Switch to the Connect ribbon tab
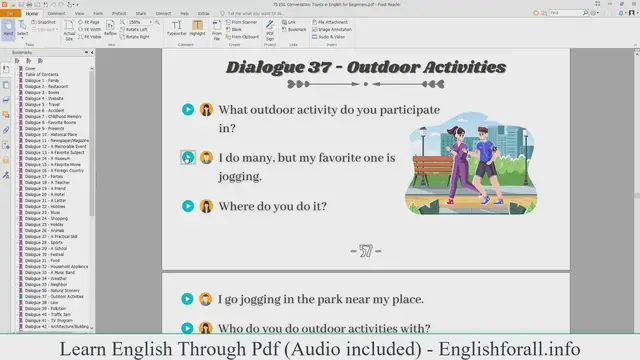 coord(163,13)
